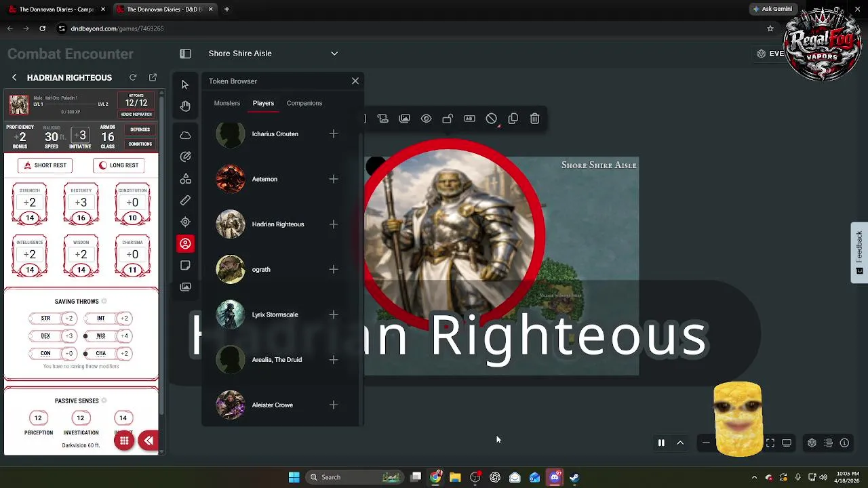Click the red Token Browser tool icon
Viewport: 868px width, 488px height.
tap(185, 243)
